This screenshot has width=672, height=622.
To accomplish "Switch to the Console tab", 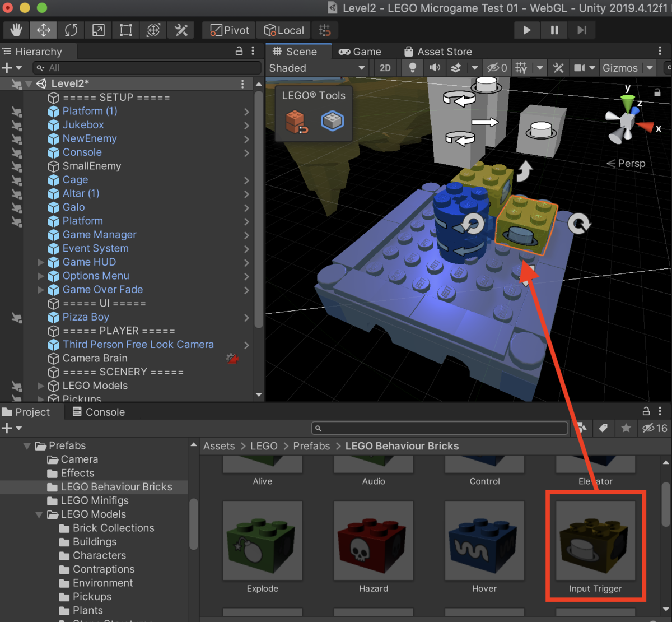I will (x=99, y=412).
